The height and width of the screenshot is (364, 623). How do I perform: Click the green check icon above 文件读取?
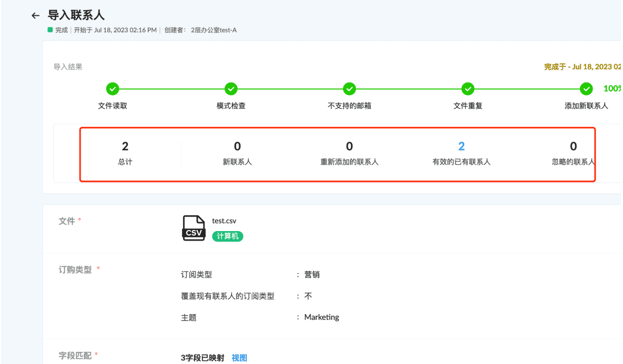(112, 88)
